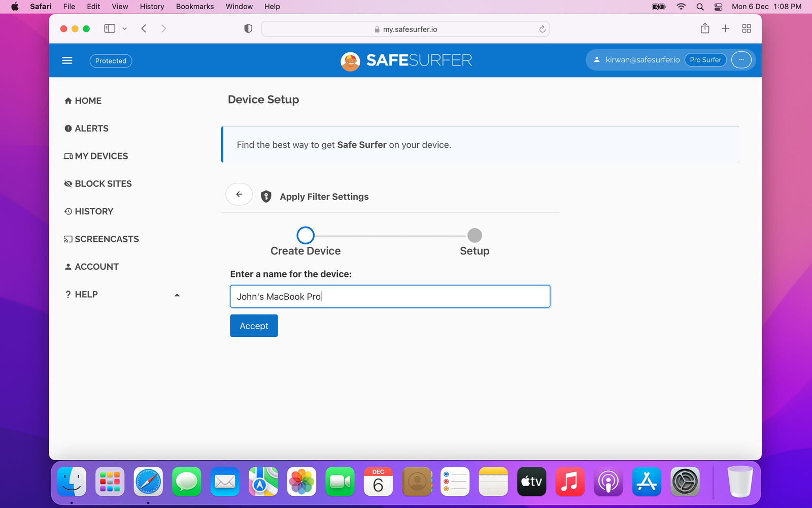Image resolution: width=812 pixels, height=508 pixels.
Task: Reload the page using the refresh icon
Action: coord(542,29)
